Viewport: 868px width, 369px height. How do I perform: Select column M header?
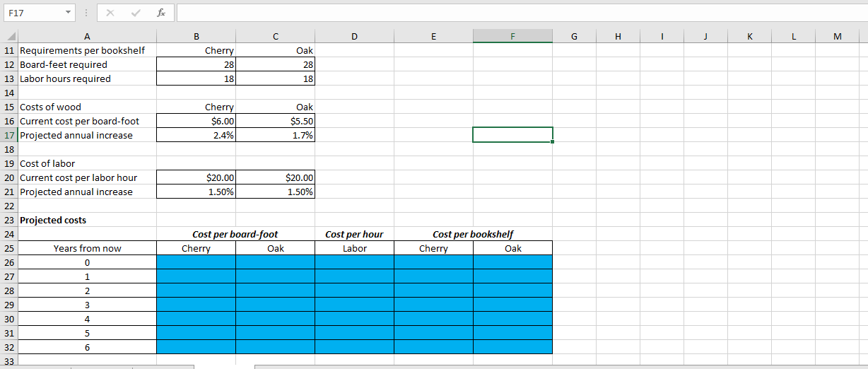tap(838, 37)
